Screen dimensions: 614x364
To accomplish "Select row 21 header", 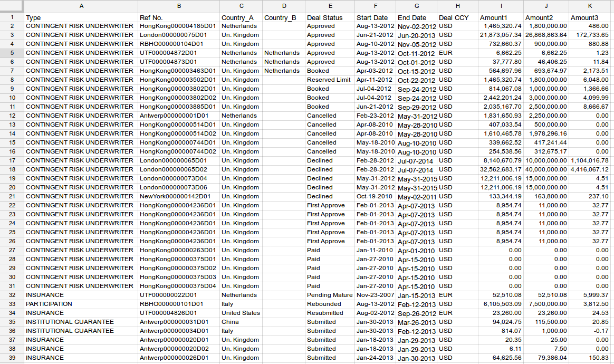I will (x=12, y=196).
